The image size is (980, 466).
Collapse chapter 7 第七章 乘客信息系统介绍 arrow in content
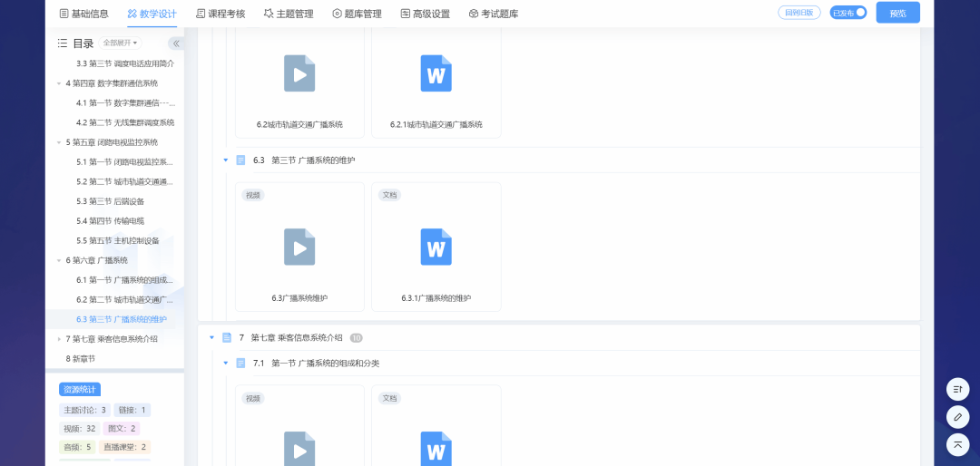[x=211, y=338]
